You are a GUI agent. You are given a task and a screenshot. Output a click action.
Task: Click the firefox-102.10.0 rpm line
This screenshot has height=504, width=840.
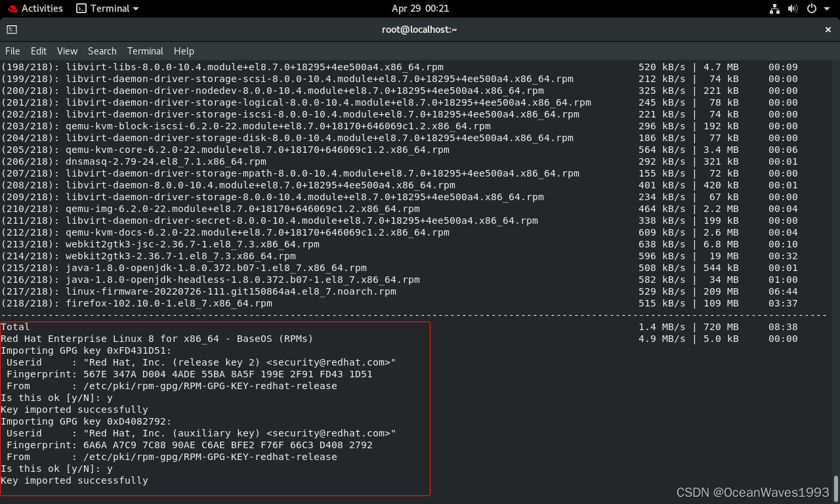click(399, 303)
